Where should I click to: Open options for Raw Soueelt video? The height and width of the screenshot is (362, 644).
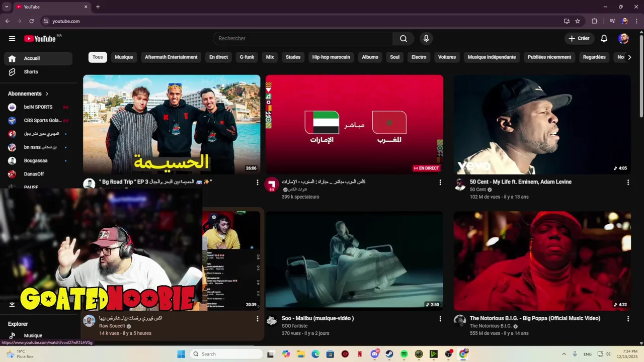tap(257, 319)
